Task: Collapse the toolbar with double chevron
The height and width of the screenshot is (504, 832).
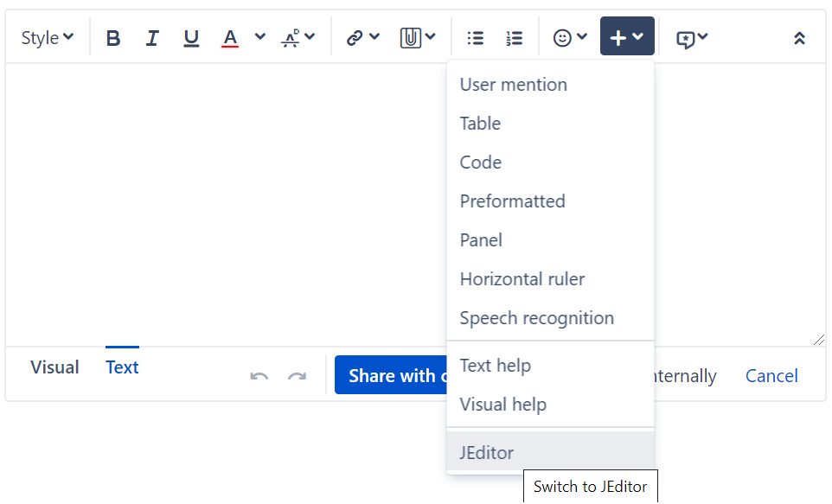Action: 799,38
